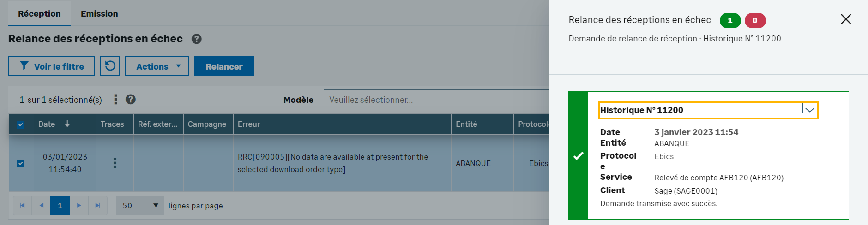Open help icon beside page title
Image resolution: width=868 pixels, height=225 pixels.
[x=197, y=39]
